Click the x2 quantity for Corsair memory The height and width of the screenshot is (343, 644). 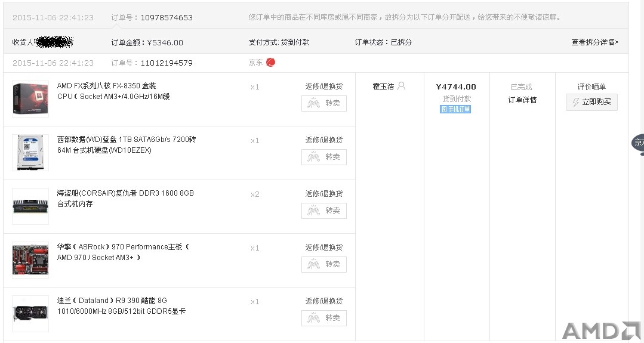(255, 194)
